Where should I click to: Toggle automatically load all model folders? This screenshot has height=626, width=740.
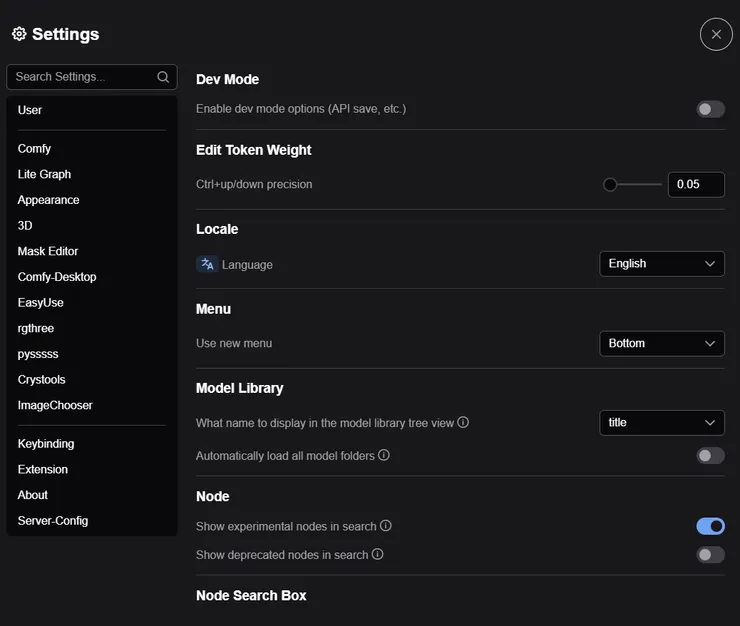710,456
